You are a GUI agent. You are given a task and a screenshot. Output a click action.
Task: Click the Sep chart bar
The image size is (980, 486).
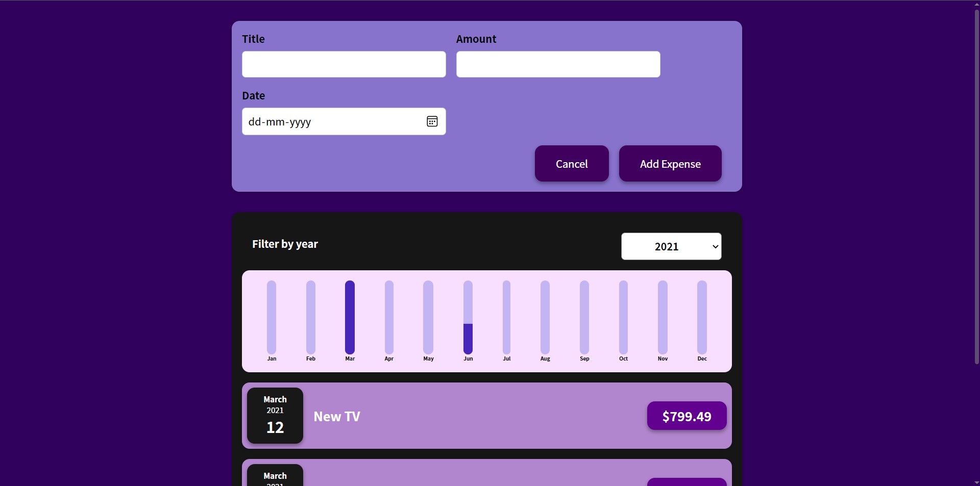[584, 317]
